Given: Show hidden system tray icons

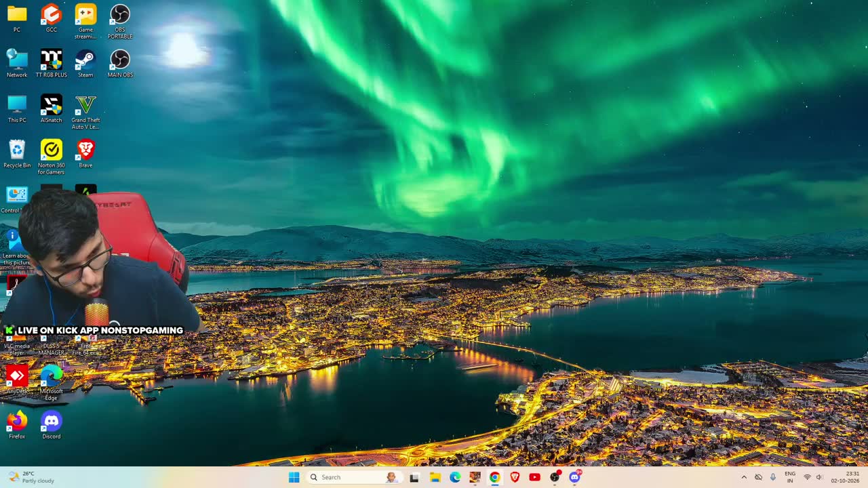Looking at the screenshot, I should (744, 477).
